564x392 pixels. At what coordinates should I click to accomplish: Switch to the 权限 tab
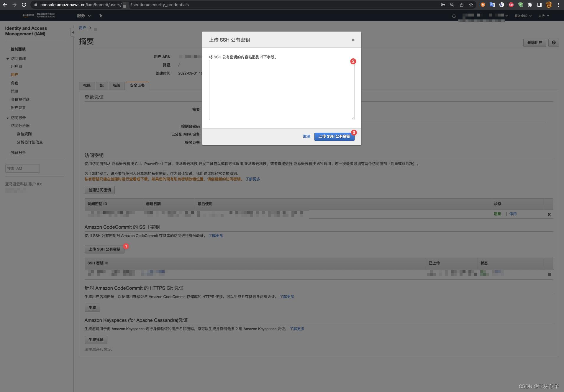pos(87,85)
